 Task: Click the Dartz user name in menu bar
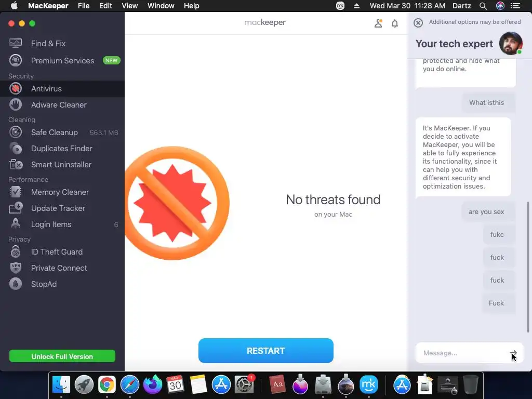point(461,6)
